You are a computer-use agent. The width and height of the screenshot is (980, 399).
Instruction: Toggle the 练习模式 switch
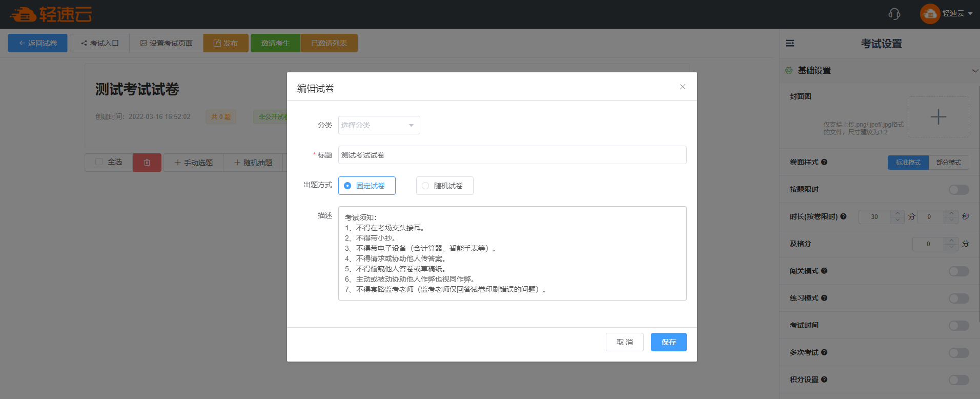(958, 298)
